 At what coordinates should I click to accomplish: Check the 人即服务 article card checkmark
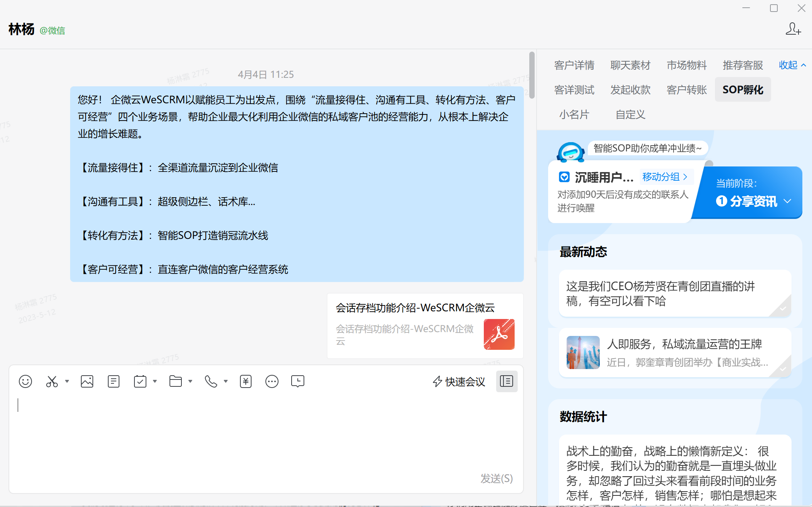[x=783, y=369]
